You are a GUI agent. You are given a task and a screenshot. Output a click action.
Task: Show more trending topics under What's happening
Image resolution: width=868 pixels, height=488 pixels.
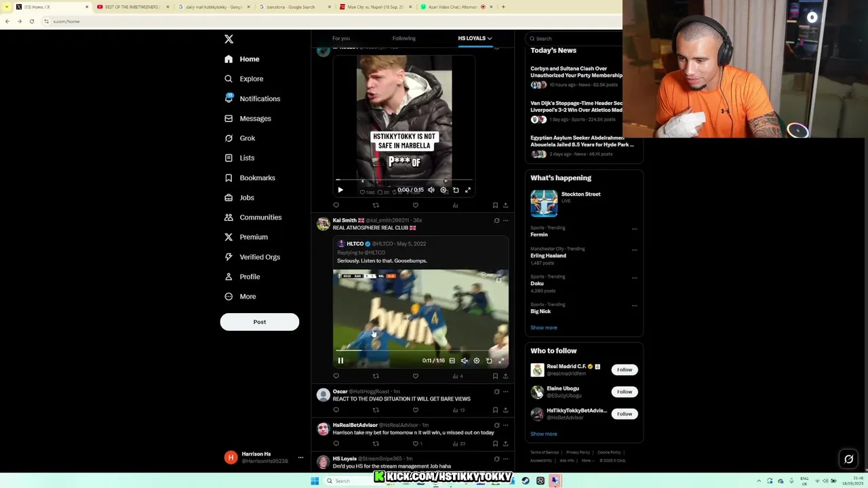(544, 328)
